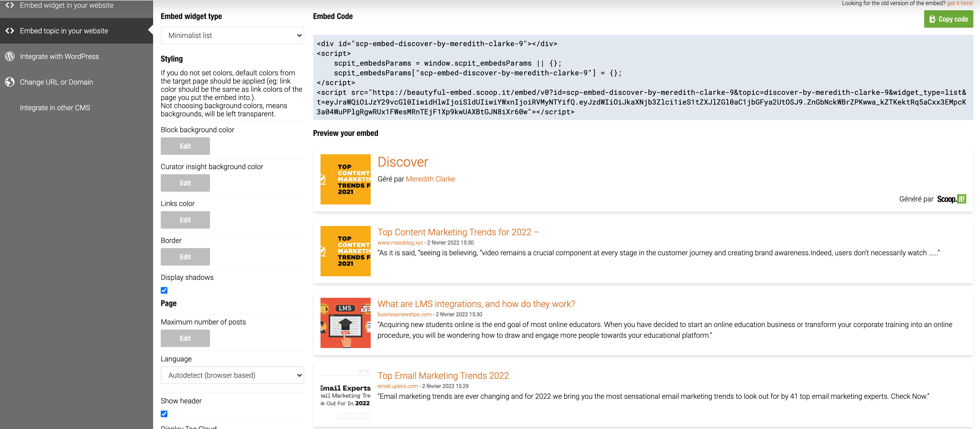The width and height of the screenshot is (980, 429).
Task: Click the WordPress logo icon in sidebar
Action: [x=9, y=56]
